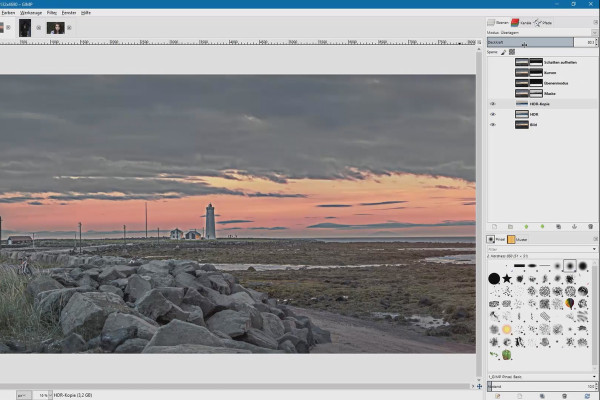Viewport: 600px width, 400px height.
Task: Delete the selected brush
Action: pyautogui.click(x=564, y=396)
